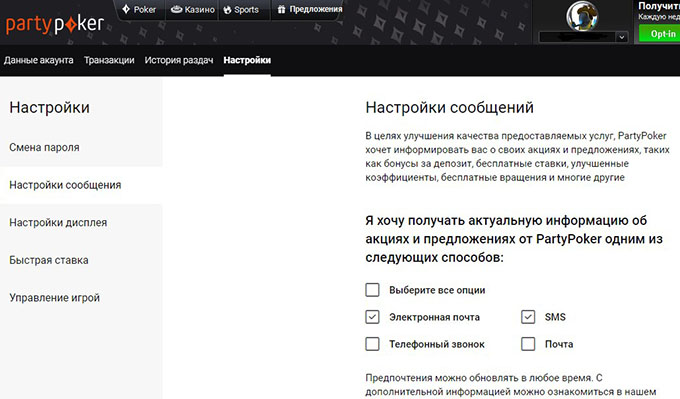Open the Казино section
680x399 pixels.
(x=193, y=10)
